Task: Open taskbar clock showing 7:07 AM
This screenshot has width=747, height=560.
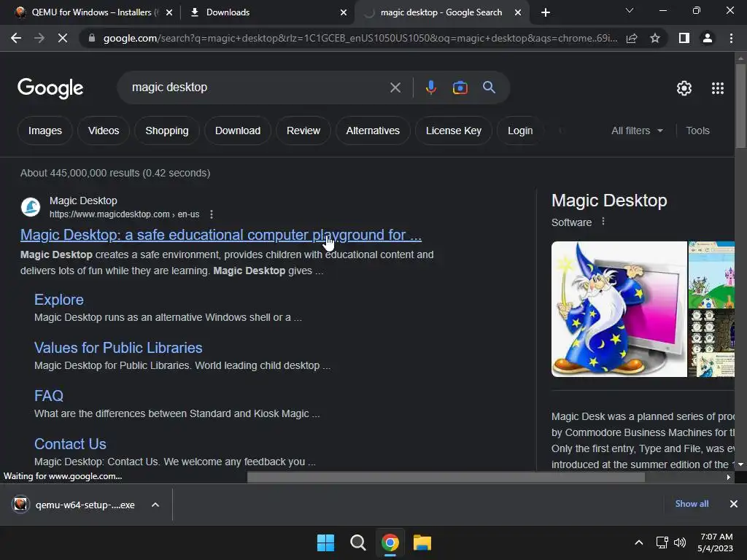Action: tap(715, 542)
